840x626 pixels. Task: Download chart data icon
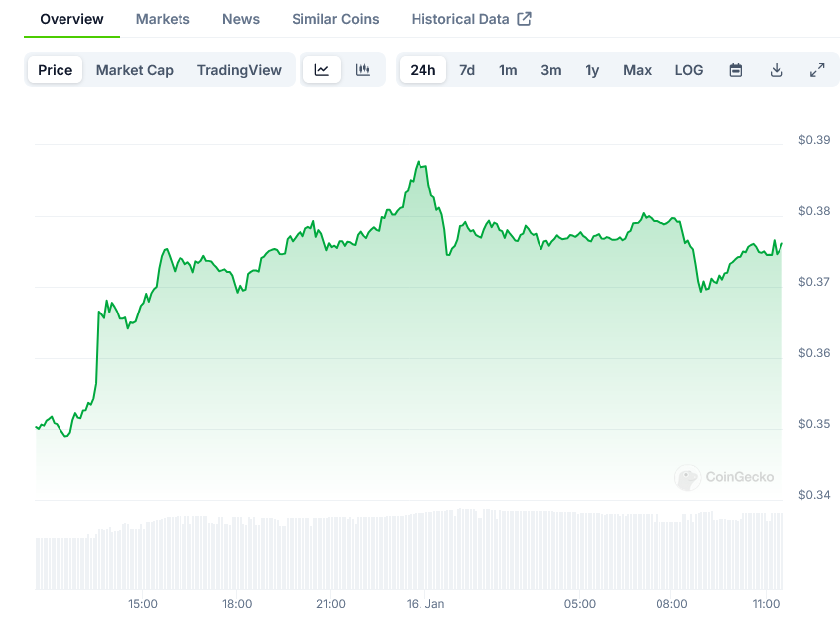[777, 70]
